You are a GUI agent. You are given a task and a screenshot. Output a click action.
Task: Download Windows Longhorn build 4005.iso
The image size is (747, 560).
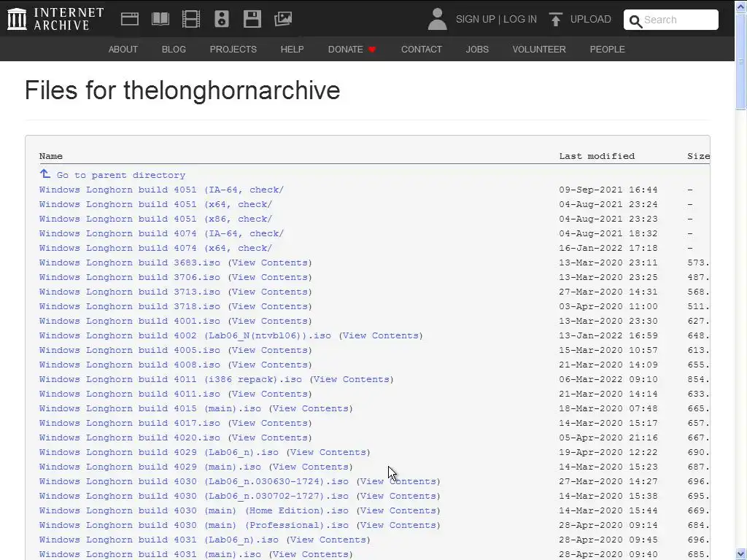point(130,350)
